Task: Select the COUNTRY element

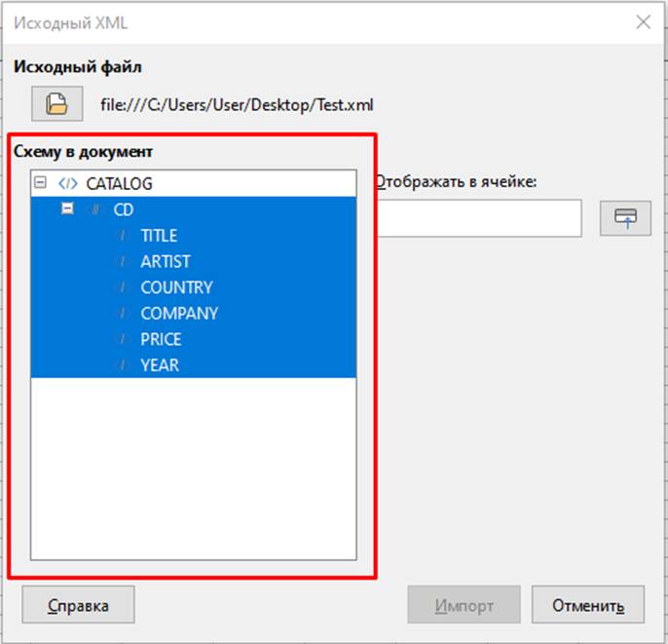Action: click(x=194, y=287)
